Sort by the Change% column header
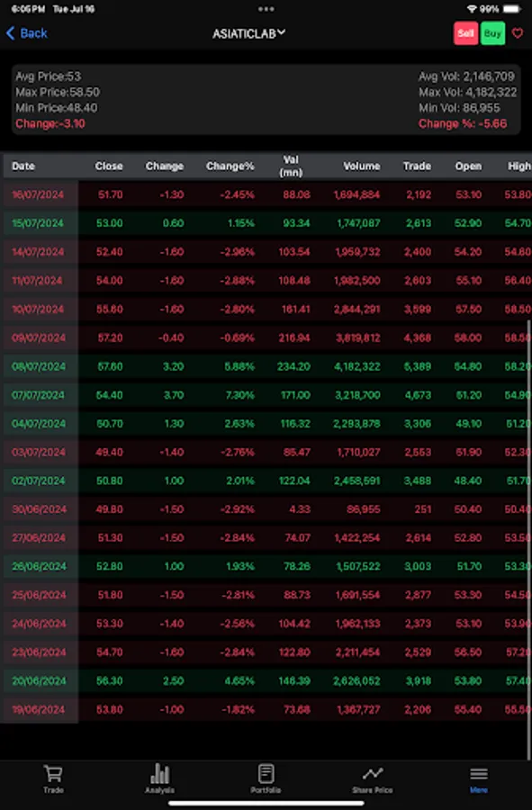 (230, 166)
